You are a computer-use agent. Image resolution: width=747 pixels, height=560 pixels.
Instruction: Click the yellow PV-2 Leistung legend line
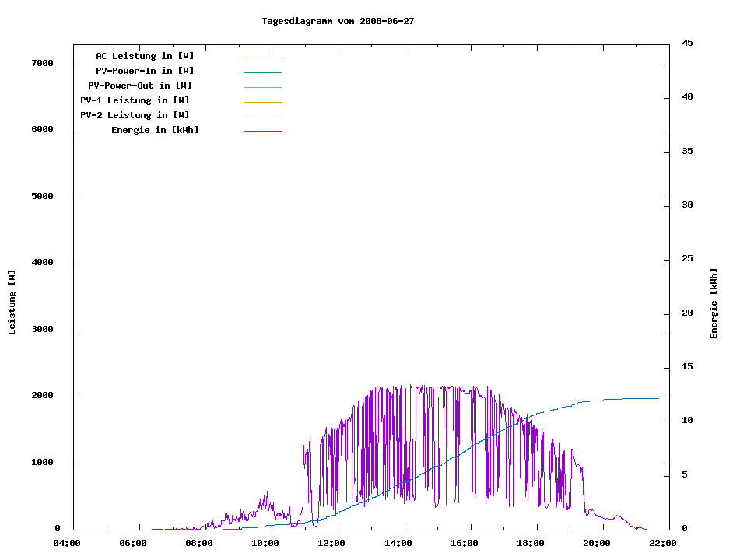262,117
